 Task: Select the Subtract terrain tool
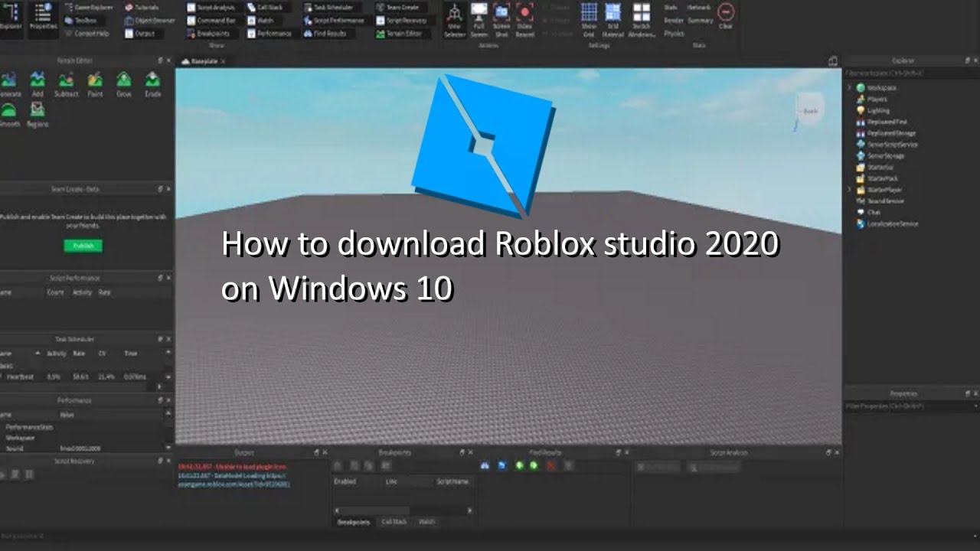(x=67, y=84)
